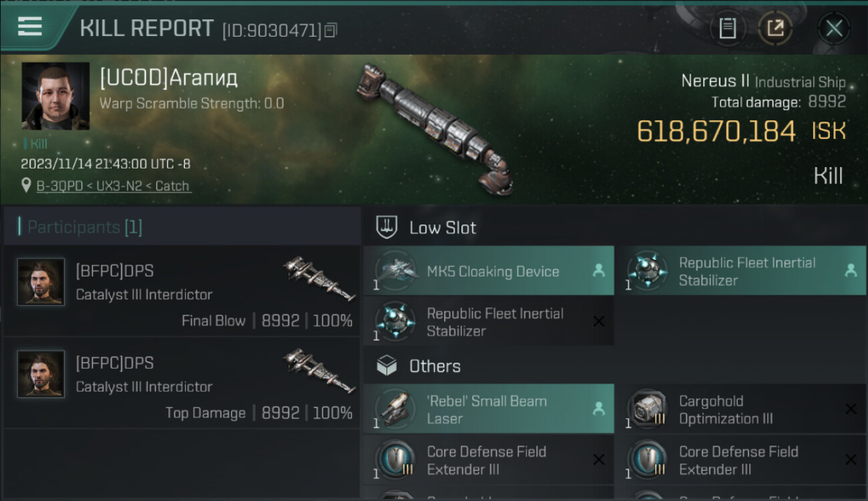Click the Final Blow Catalyst III ship icon
The height and width of the screenshot is (501, 868).
pyautogui.click(x=319, y=277)
